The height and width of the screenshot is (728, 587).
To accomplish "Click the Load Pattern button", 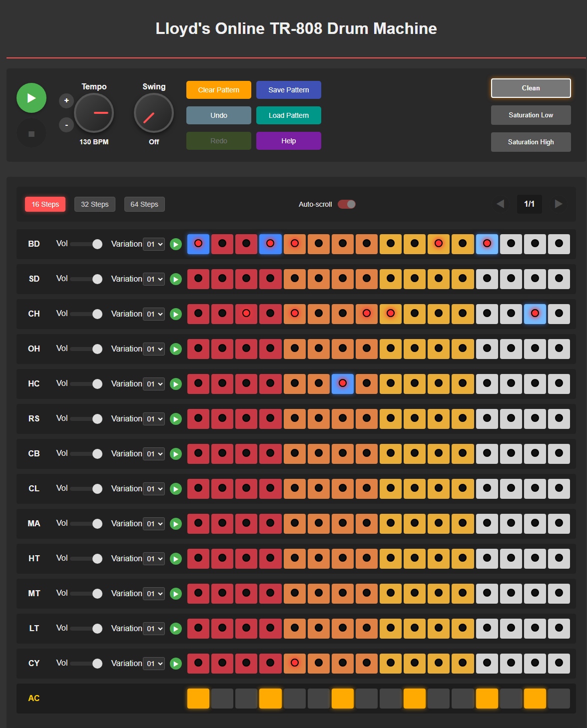I will (289, 115).
